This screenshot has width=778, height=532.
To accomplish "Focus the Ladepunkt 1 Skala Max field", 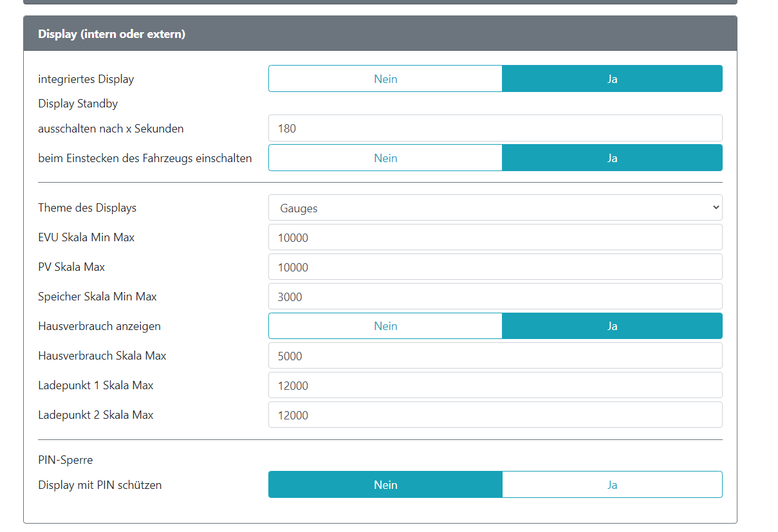I will (x=495, y=385).
